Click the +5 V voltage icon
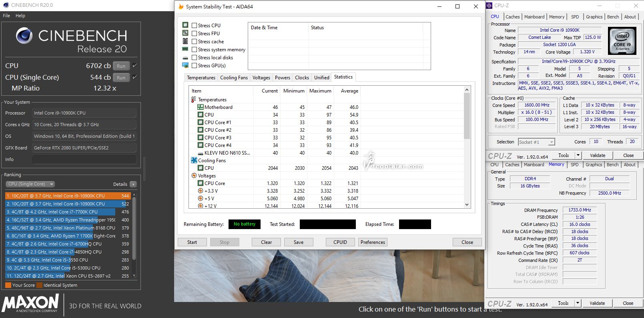 [201, 198]
